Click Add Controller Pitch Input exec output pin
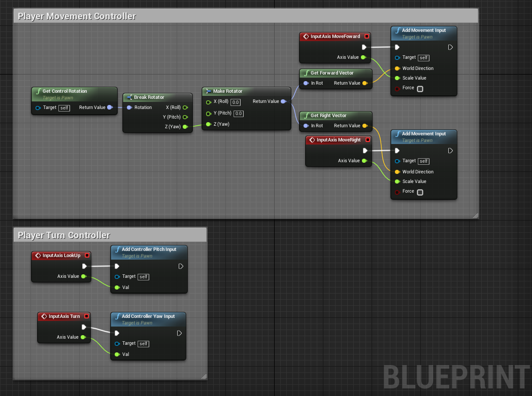Image resolution: width=532 pixels, height=396 pixels. 181,266
